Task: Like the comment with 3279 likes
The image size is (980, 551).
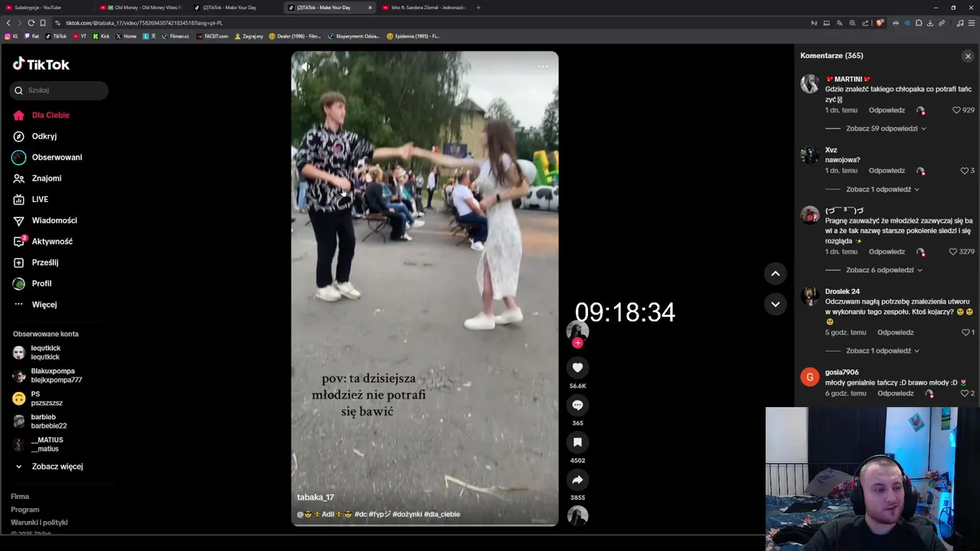Action: 953,252
